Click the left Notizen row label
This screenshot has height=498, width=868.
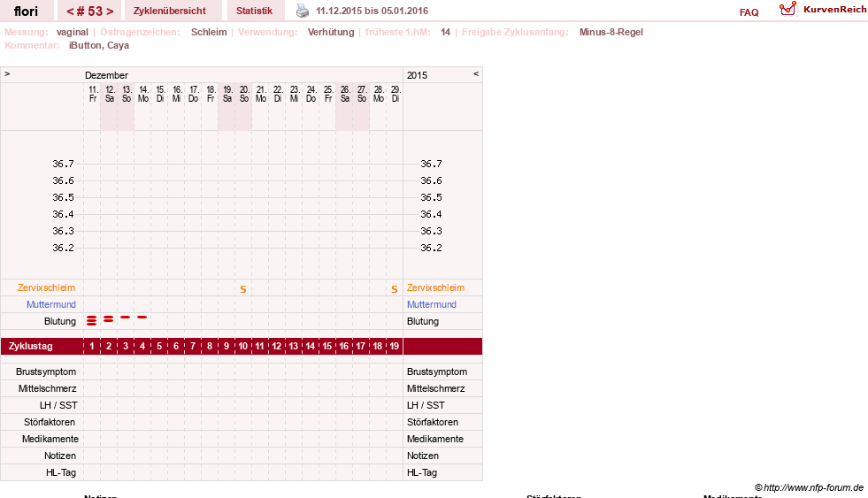(60, 456)
